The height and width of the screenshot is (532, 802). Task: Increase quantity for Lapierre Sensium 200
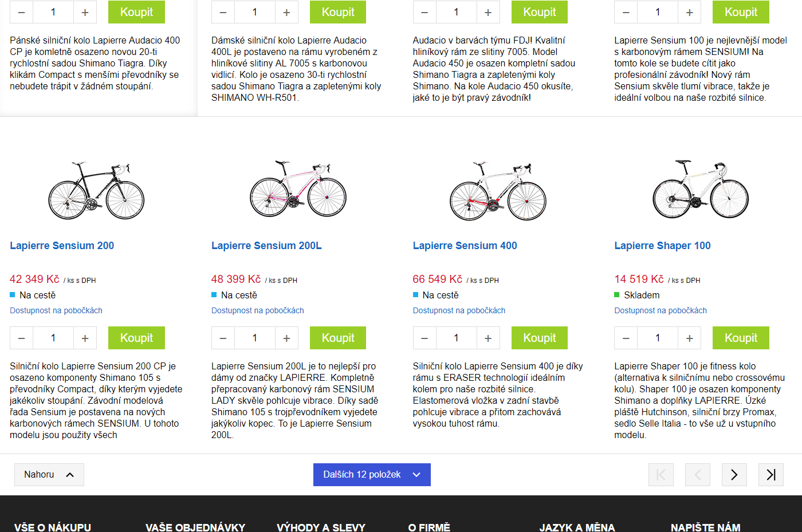(85, 338)
